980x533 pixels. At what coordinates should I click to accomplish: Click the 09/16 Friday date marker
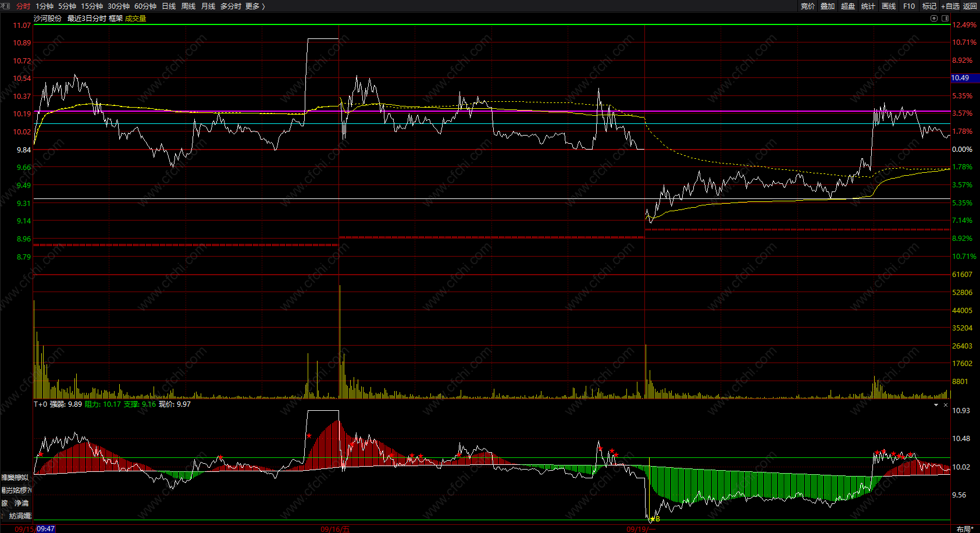point(336,529)
